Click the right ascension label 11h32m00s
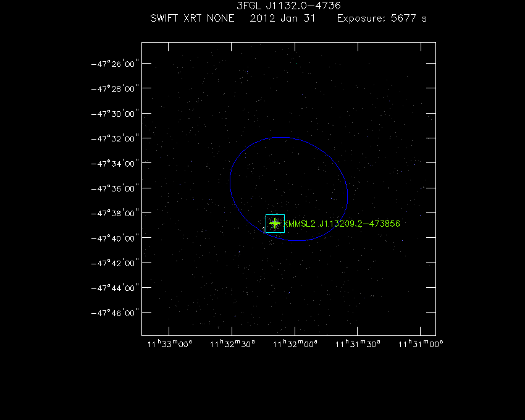The width and height of the screenshot is (525, 420). click(x=295, y=343)
